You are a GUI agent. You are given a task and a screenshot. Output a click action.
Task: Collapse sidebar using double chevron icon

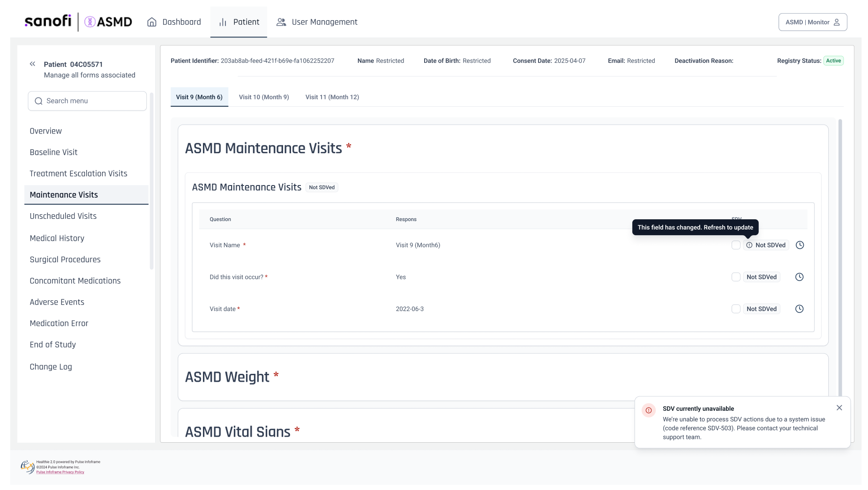[32, 64]
